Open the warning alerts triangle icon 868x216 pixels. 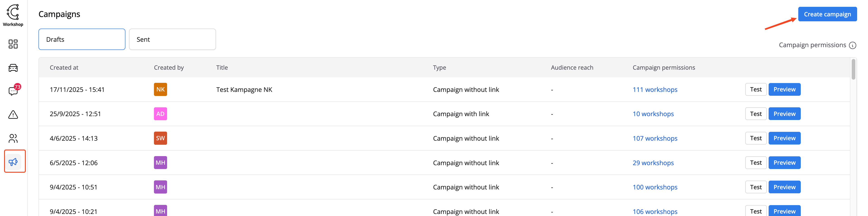tap(13, 115)
